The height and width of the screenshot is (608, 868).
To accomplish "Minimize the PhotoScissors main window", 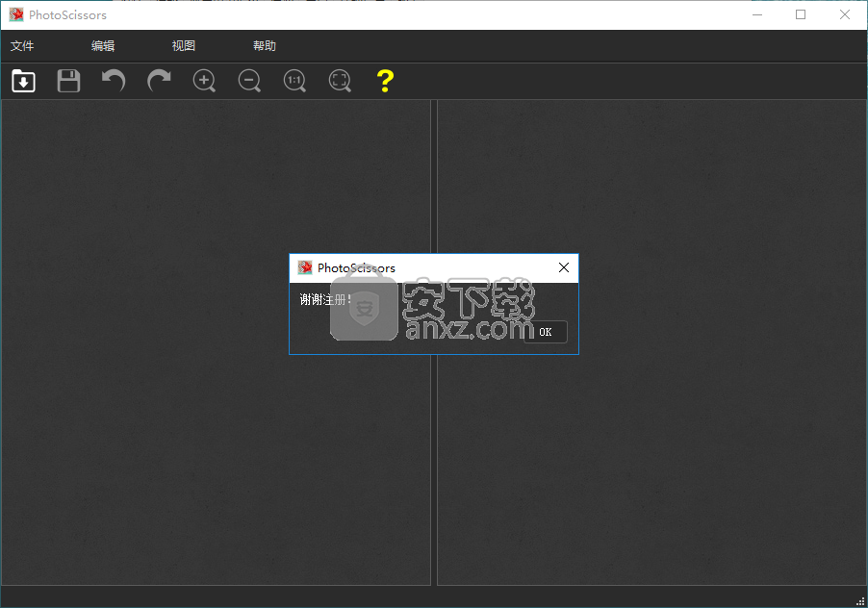I will tap(757, 15).
